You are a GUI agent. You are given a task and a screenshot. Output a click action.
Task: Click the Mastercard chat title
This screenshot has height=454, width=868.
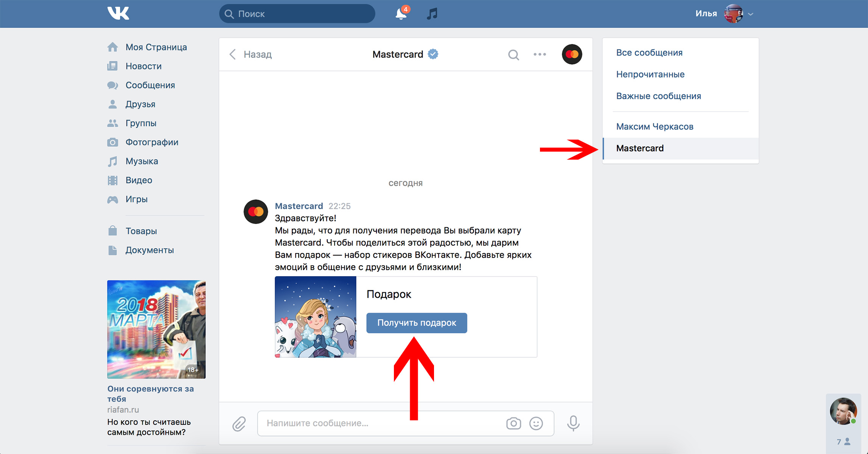[x=398, y=54]
